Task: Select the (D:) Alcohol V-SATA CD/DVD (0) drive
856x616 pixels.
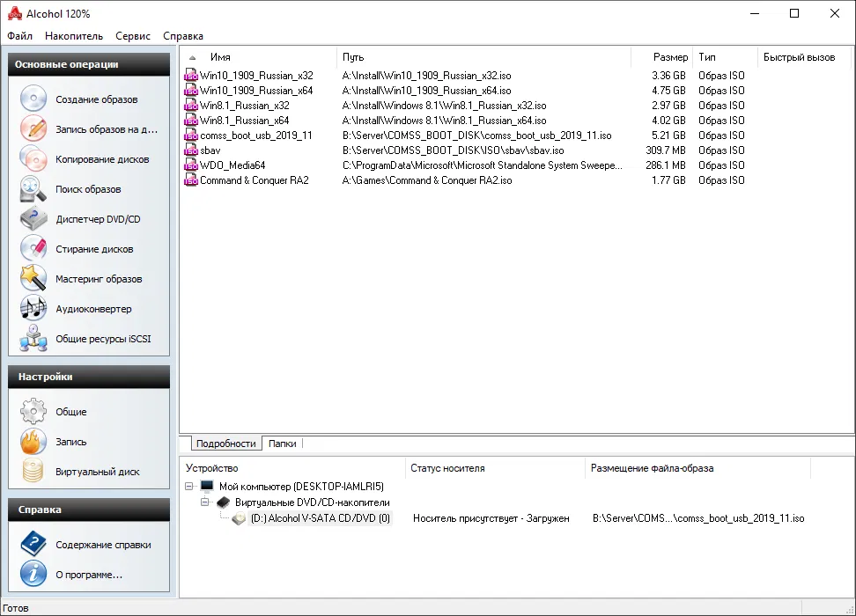Action: tap(321, 518)
